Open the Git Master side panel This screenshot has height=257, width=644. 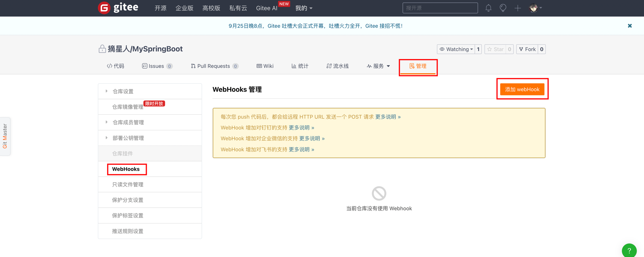pyautogui.click(x=5, y=136)
